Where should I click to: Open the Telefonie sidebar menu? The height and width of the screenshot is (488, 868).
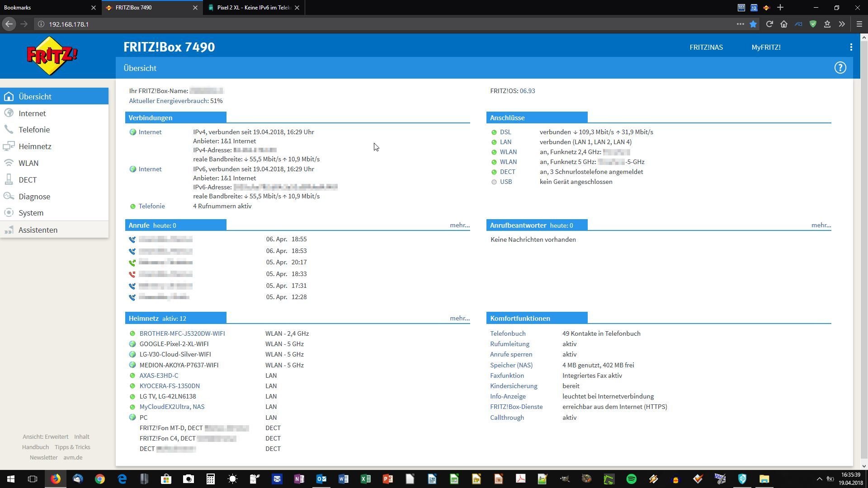tap(54, 130)
